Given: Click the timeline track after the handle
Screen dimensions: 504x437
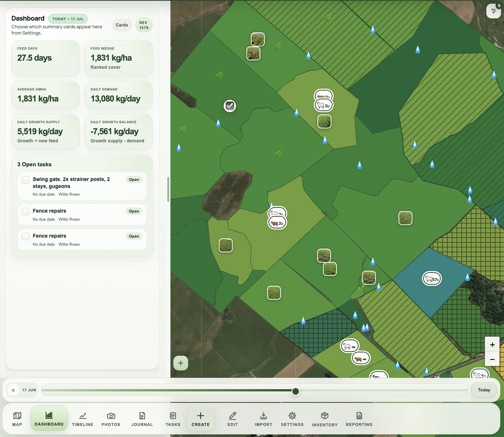Looking at the screenshot, I should pyautogui.click(x=383, y=390).
